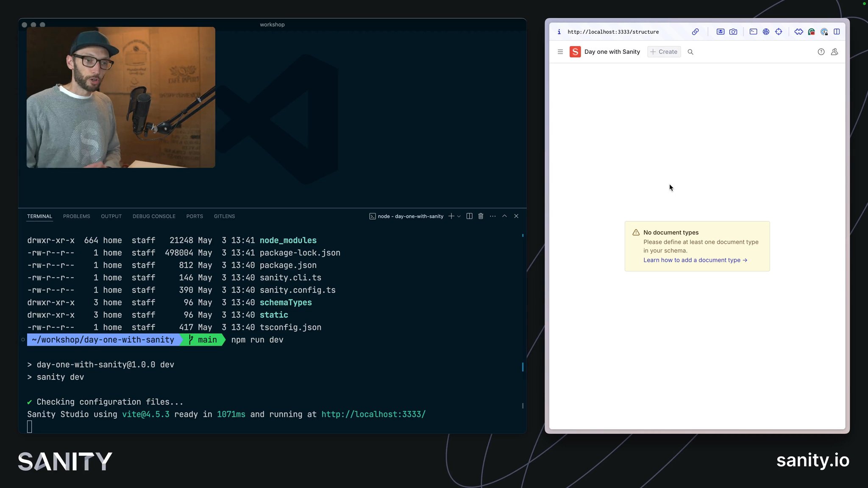Click the red Sanity S logo
This screenshot has width=868, height=488.
pos(575,52)
